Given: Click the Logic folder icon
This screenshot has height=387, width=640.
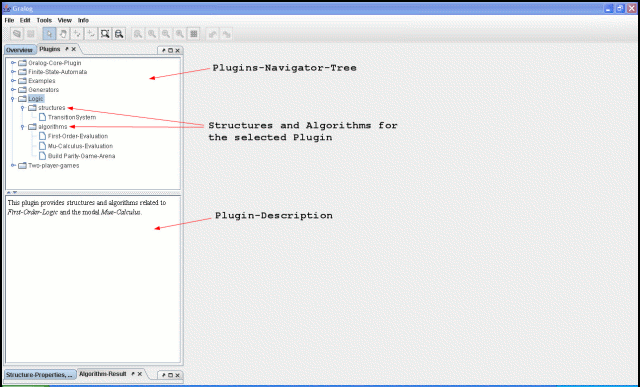Looking at the screenshot, I should point(22,99).
